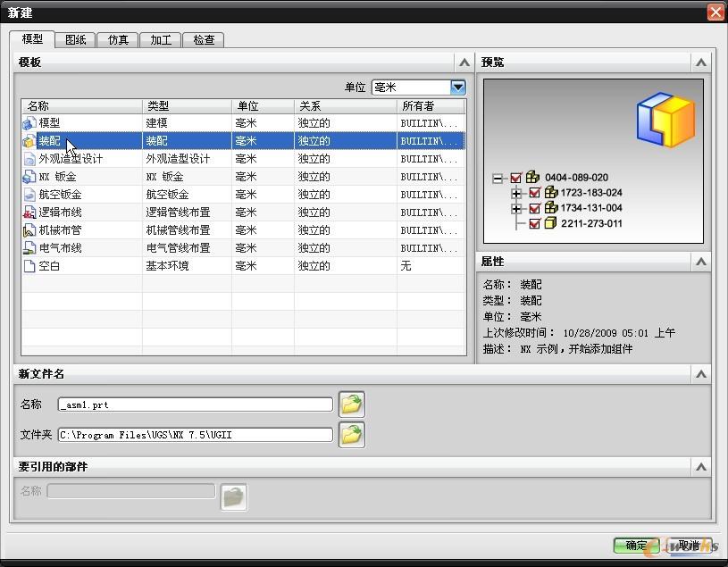
Task: Select the 模型 template row icon
Action: (29, 123)
